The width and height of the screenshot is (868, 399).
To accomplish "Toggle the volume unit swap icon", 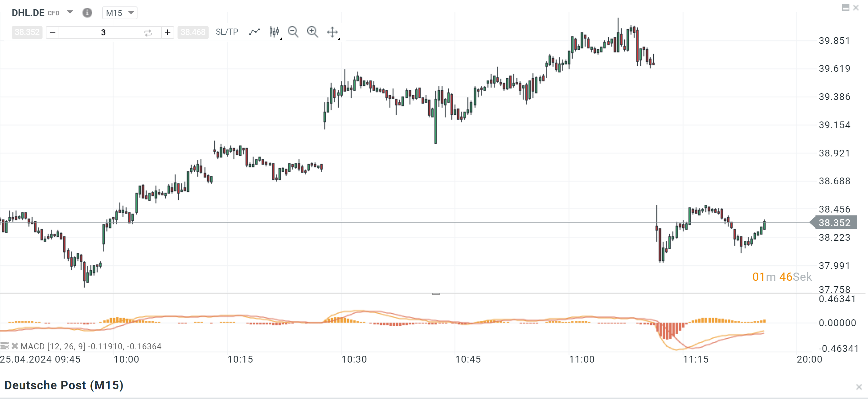I will tap(148, 33).
